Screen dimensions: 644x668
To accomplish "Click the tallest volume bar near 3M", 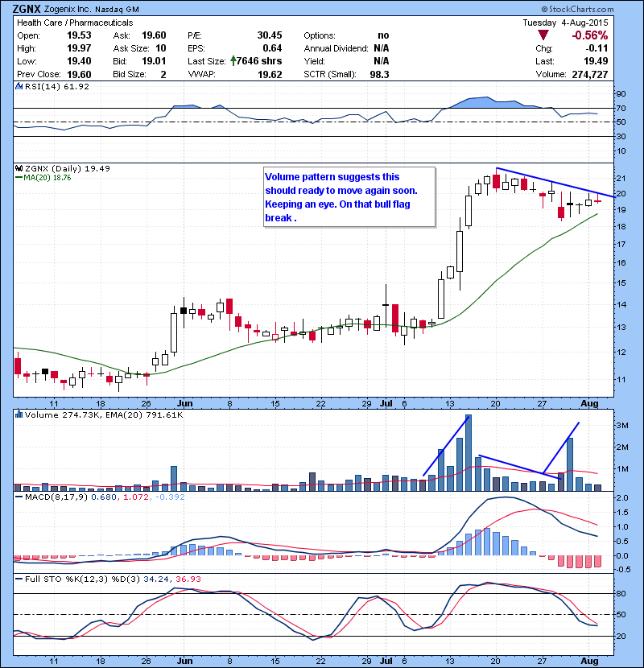I will point(469,452).
